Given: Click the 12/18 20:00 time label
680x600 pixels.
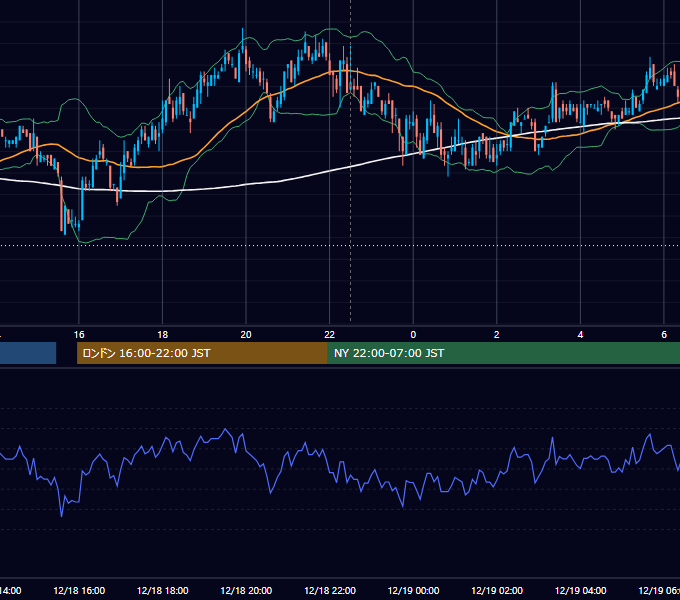Looking at the screenshot, I should click(x=246, y=590).
